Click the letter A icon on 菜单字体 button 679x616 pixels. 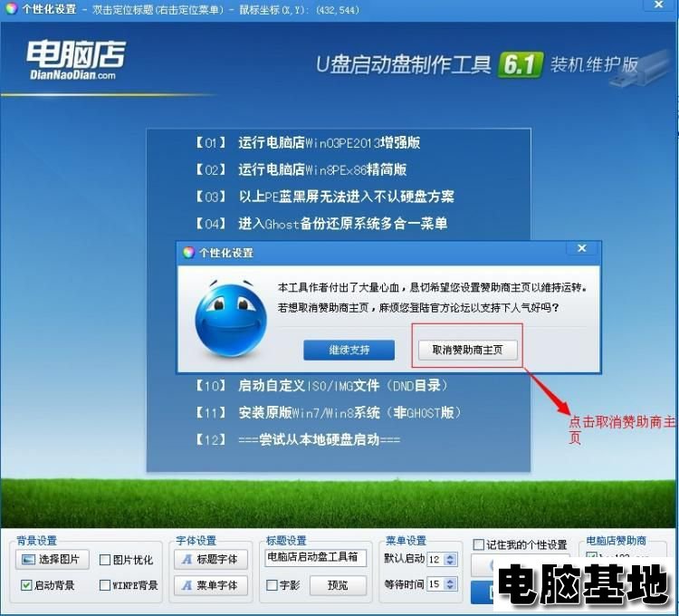click(186, 585)
